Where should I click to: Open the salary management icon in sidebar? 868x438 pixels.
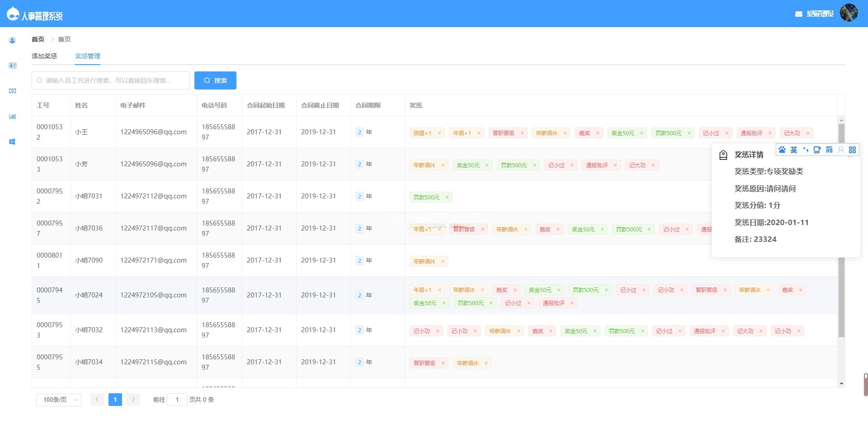[12, 91]
